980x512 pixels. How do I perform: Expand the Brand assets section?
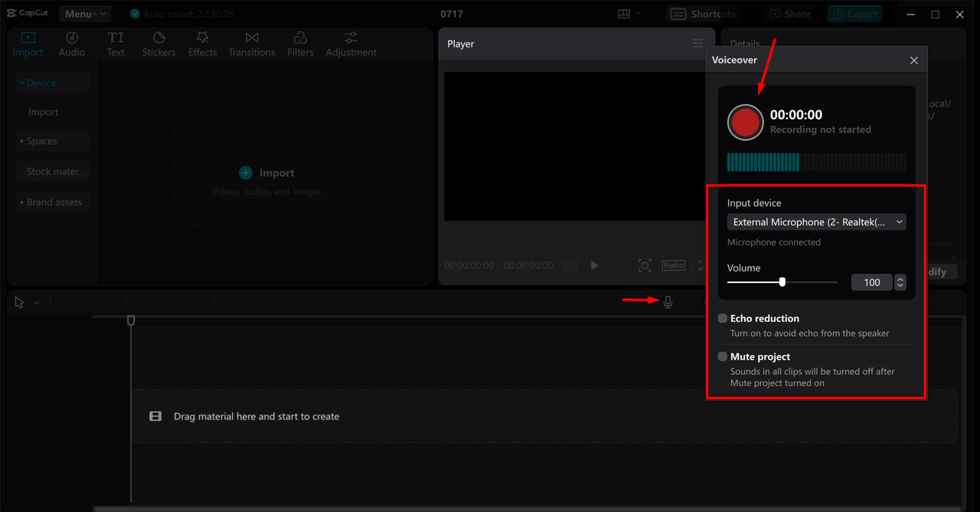53,202
